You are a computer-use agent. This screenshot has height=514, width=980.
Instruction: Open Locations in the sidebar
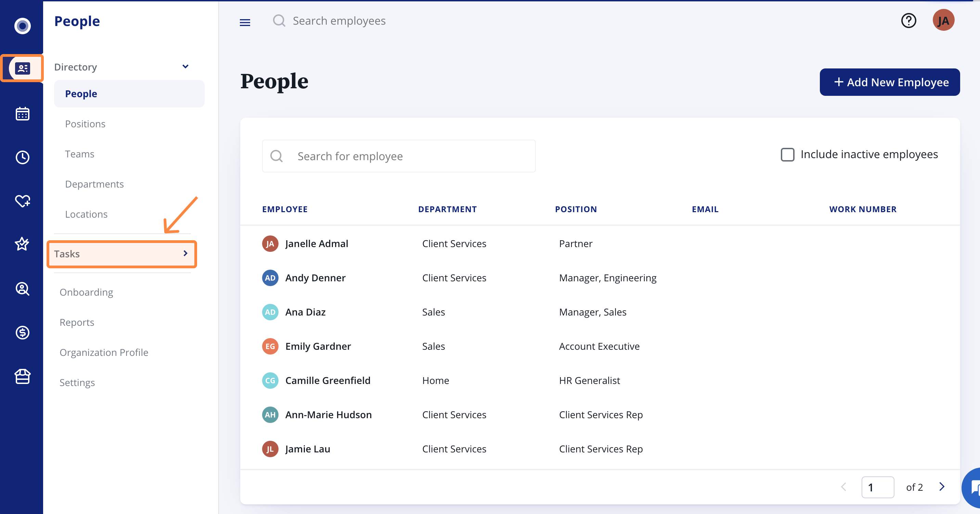86,214
